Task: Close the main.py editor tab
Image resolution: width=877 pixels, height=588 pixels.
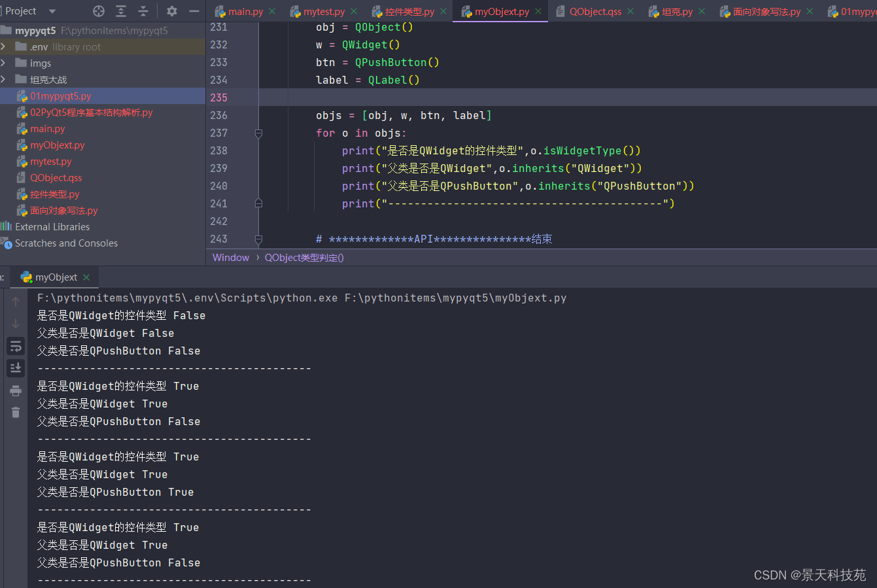Action: (272, 11)
